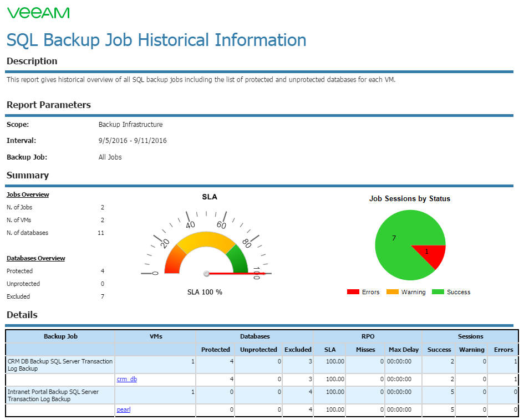The image size is (524, 420).
Task: Click the 'Errors' column header
Action: [x=503, y=350]
